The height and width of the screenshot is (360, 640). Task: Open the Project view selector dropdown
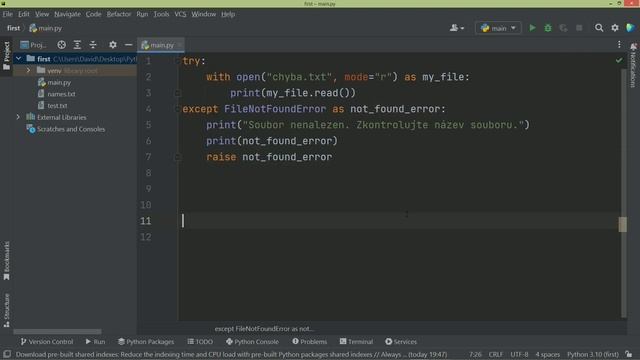point(33,45)
